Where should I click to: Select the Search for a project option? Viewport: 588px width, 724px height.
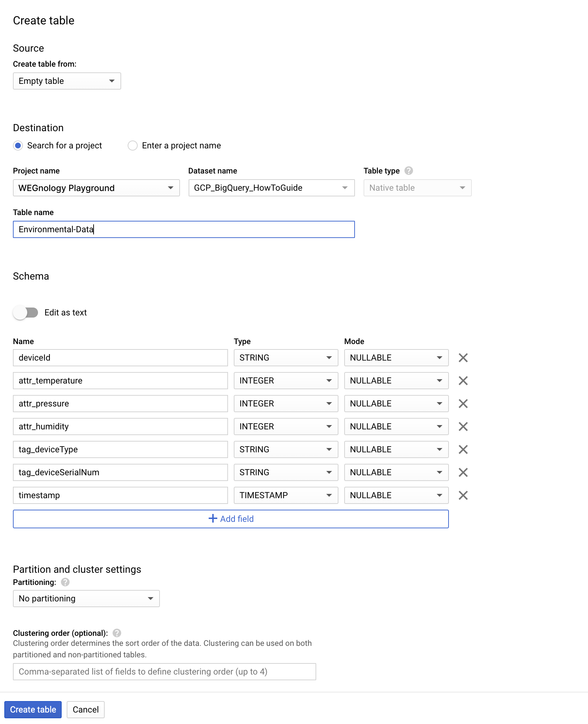pos(18,146)
